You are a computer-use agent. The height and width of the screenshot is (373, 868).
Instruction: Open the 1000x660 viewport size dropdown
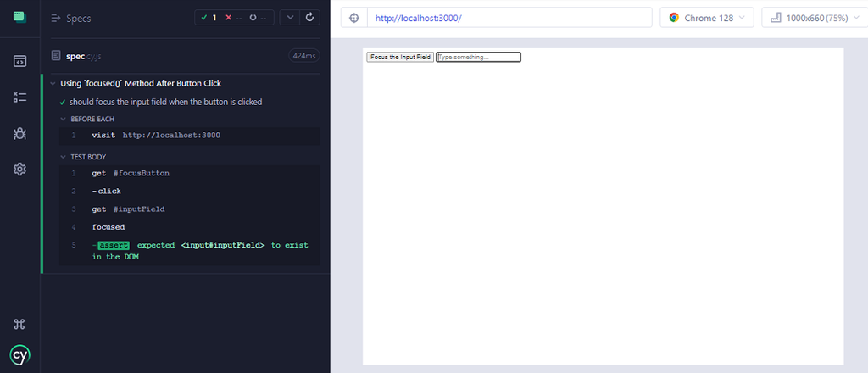(x=815, y=18)
